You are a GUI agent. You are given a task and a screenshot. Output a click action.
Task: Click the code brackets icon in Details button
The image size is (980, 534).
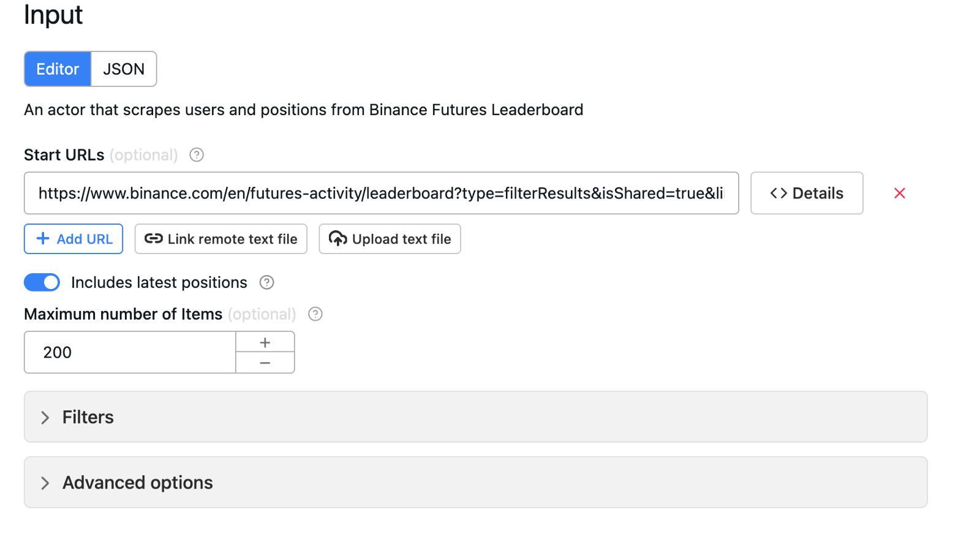779,193
